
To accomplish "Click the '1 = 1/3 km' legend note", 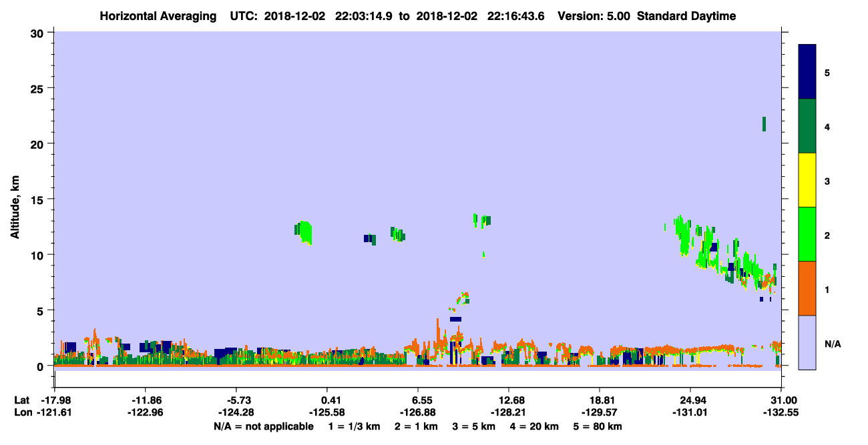I will (355, 426).
